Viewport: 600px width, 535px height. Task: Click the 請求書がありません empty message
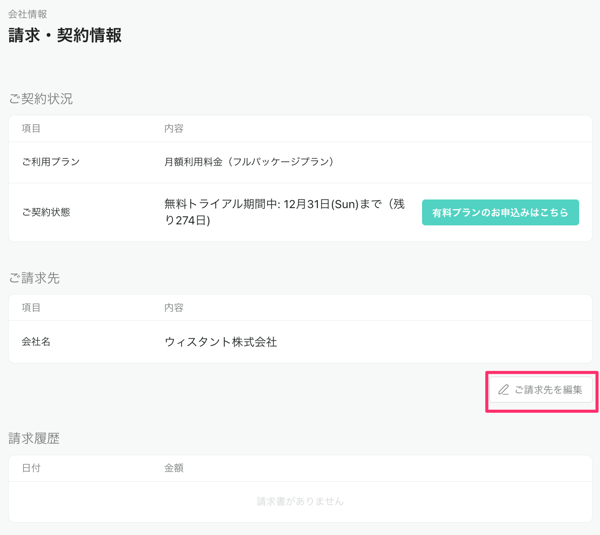[x=300, y=501]
